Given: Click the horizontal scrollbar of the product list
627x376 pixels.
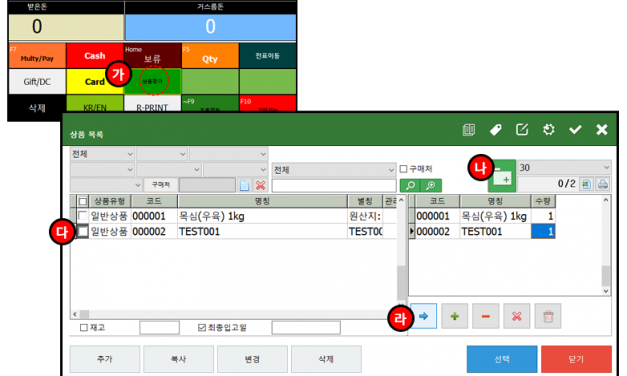Looking at the screenshot, I should pyautogui.click(x=234, y=314).
